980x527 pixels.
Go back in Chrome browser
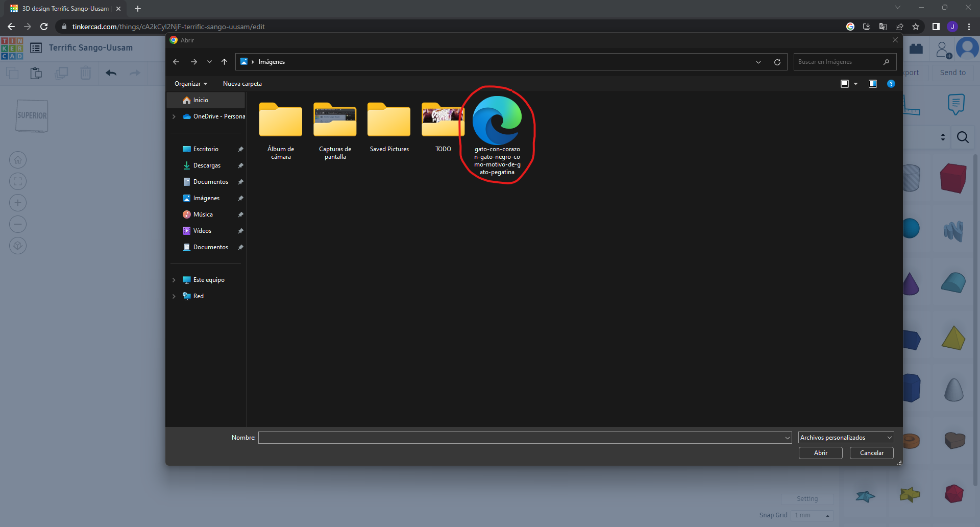click(x=11, y=27)
